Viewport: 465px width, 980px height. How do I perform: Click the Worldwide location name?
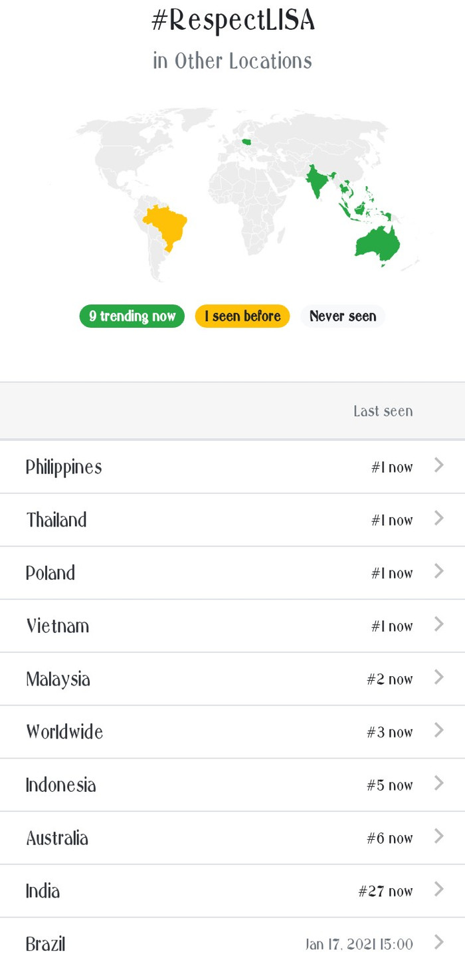tap(64, 732)
